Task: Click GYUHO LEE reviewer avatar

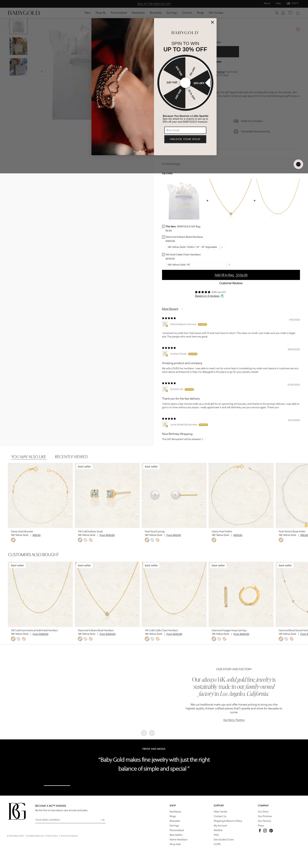Action: coord(165,389)
